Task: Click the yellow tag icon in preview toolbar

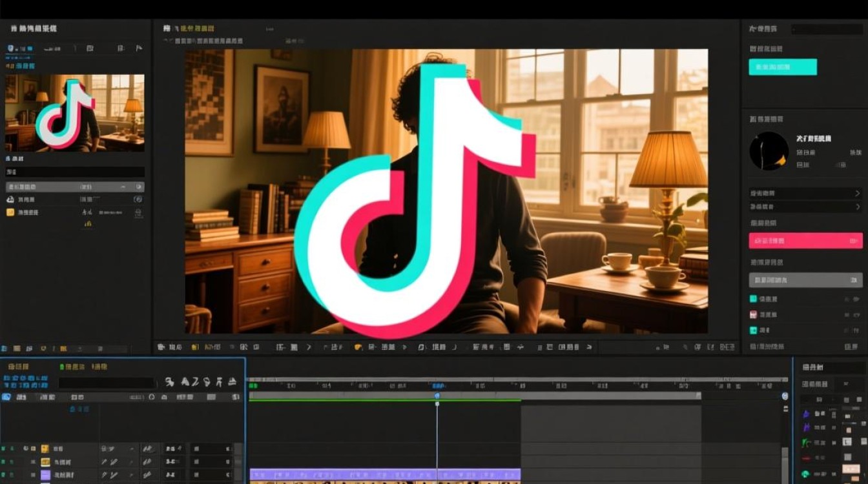Action: point(358,347)
